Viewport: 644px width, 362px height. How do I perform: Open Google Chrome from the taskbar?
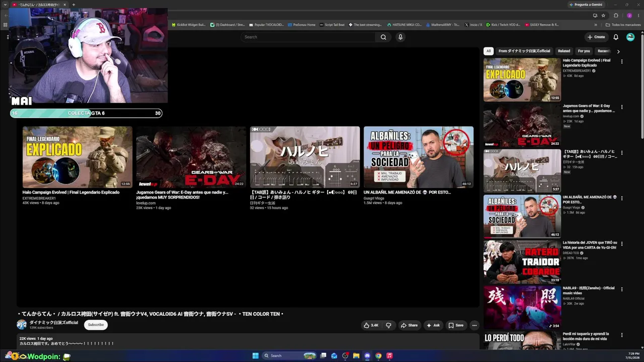(378, 356)
